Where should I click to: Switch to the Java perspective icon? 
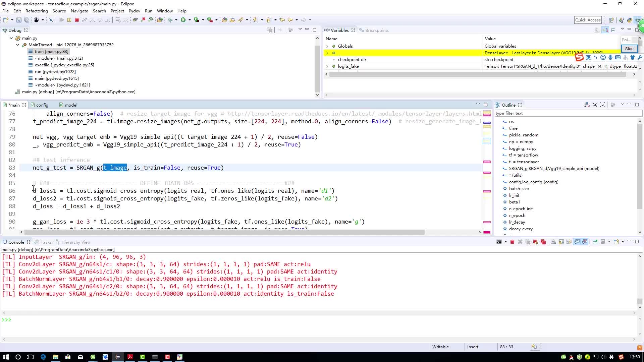pyautogui.click(x=621, y=20)
